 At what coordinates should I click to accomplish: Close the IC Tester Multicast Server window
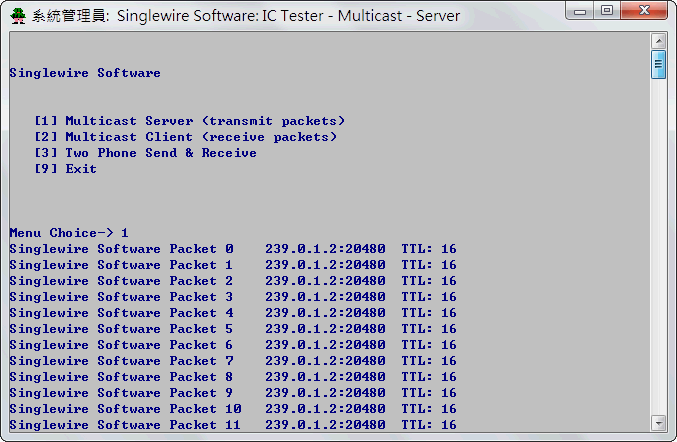click(x=644, y=10)
